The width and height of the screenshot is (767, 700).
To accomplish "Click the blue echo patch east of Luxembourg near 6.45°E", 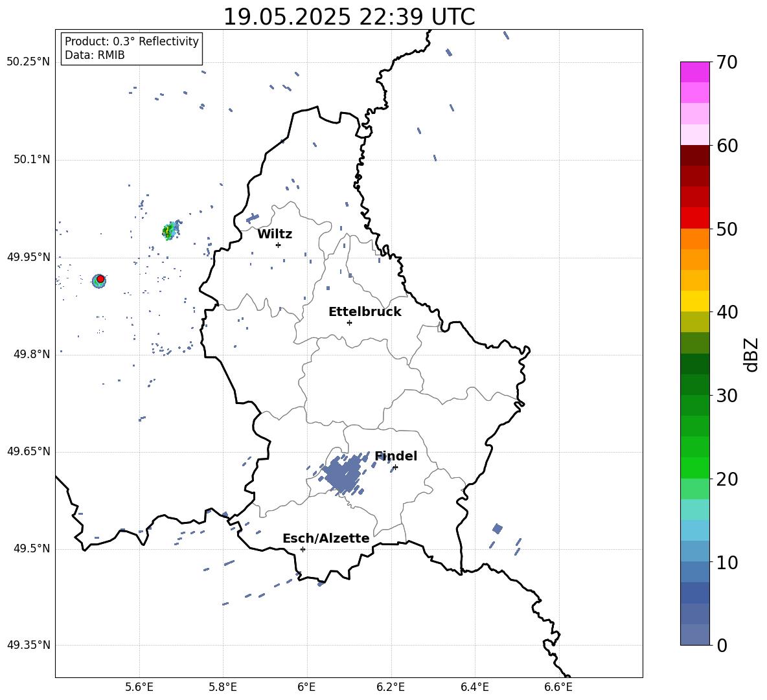I will 498,528.
